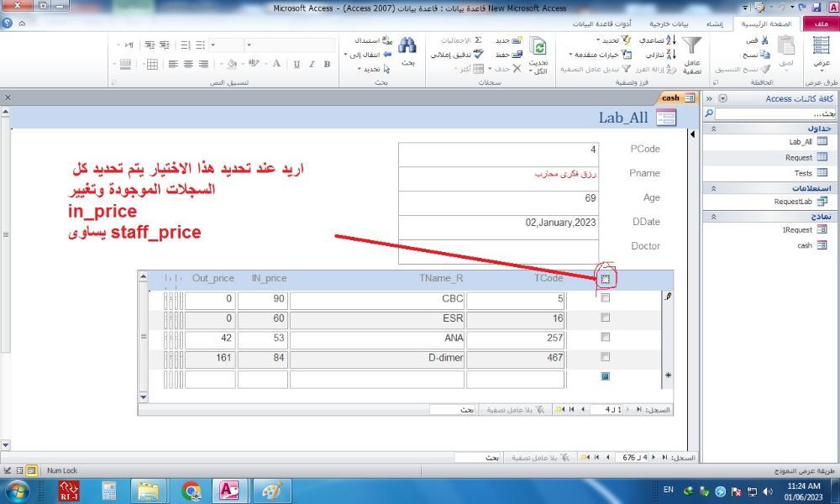Tick the select-all checkbox in subform header
840x504 pixels.
tap(606, 279)
